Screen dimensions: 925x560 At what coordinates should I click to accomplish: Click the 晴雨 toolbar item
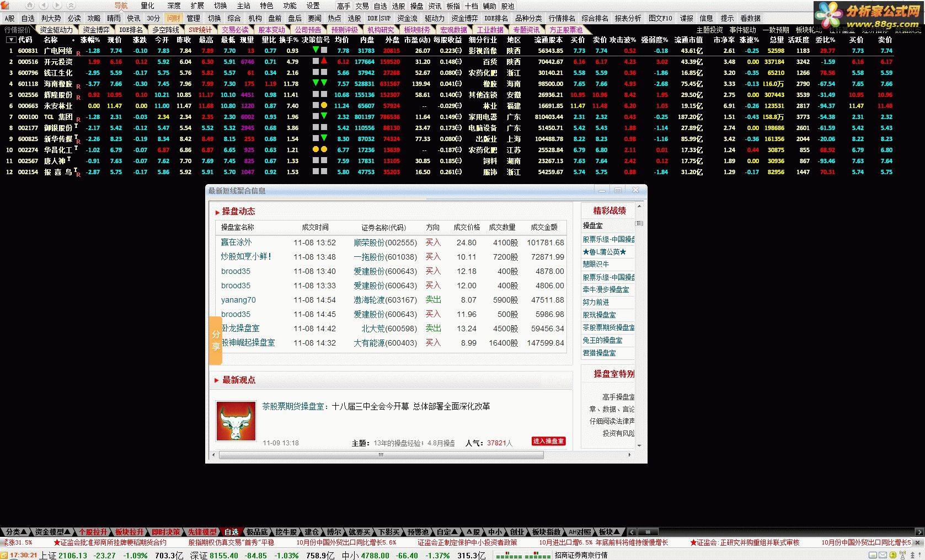(x=114, y=18)
